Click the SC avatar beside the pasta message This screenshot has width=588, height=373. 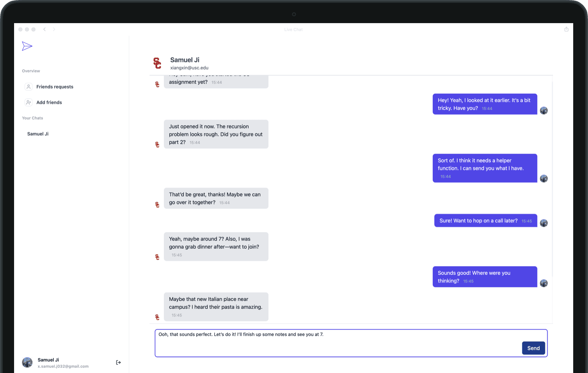point(157,317)
